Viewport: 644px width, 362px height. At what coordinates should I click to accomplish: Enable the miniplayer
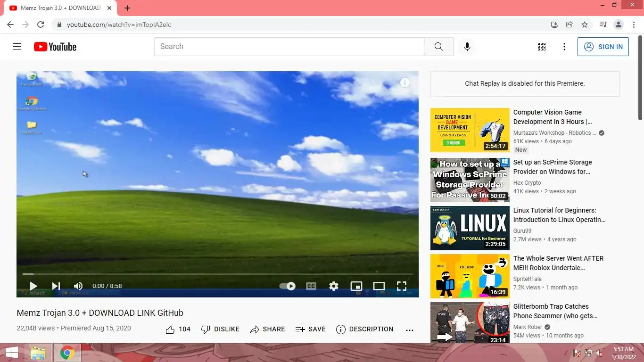coord(356,286)
